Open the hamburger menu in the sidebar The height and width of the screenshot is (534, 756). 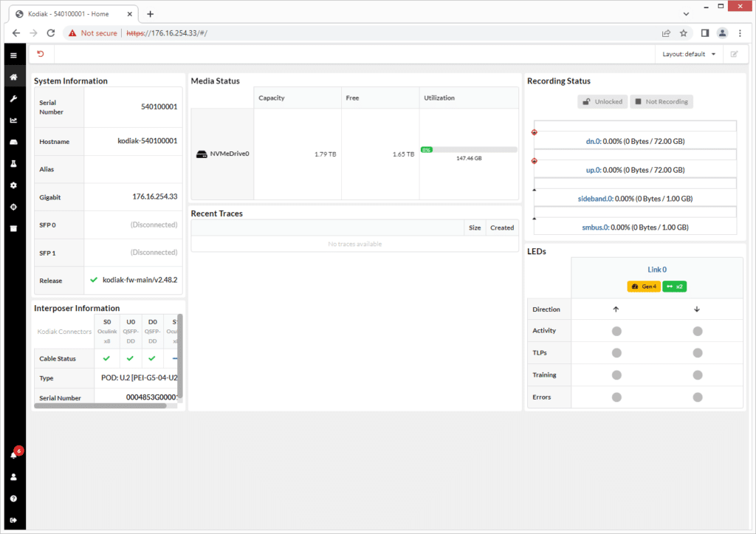click(x=13, y=55)
